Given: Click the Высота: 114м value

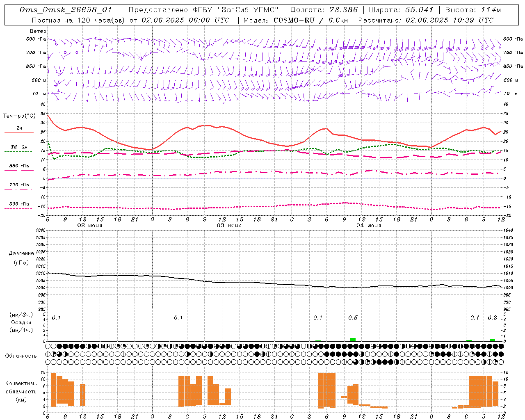Looking at the screenshot, I should (x=473, y=10).
